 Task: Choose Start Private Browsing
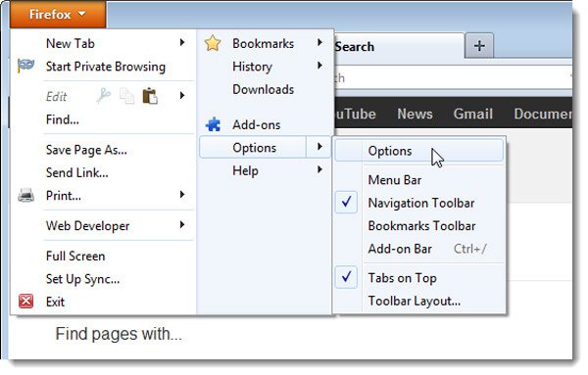pos(106,67)
